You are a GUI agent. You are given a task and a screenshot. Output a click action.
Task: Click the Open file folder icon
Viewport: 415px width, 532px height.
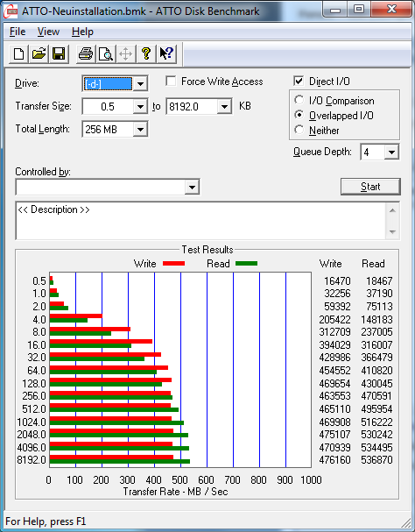tap(39, 54)
